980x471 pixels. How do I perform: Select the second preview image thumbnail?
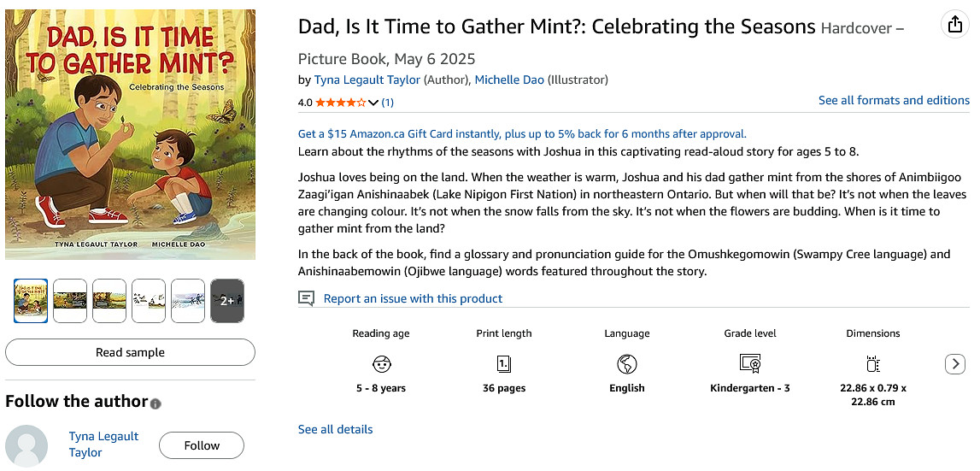click(x=70, y=301)
